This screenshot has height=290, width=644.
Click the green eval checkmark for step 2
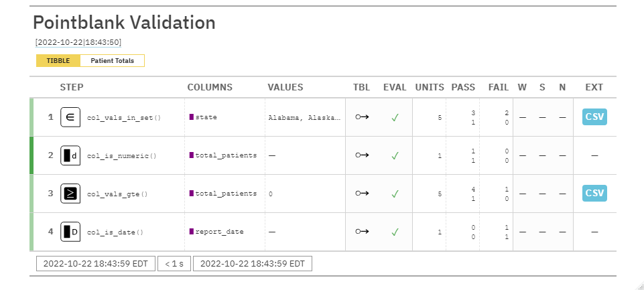pyautogui.click(x=395, y=155)
